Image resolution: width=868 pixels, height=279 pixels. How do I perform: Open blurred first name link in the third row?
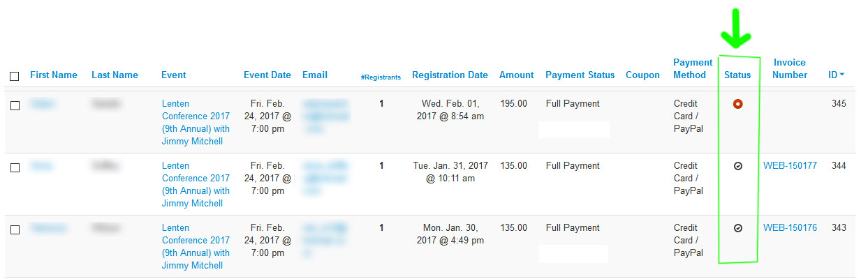(x=49, y=228)
